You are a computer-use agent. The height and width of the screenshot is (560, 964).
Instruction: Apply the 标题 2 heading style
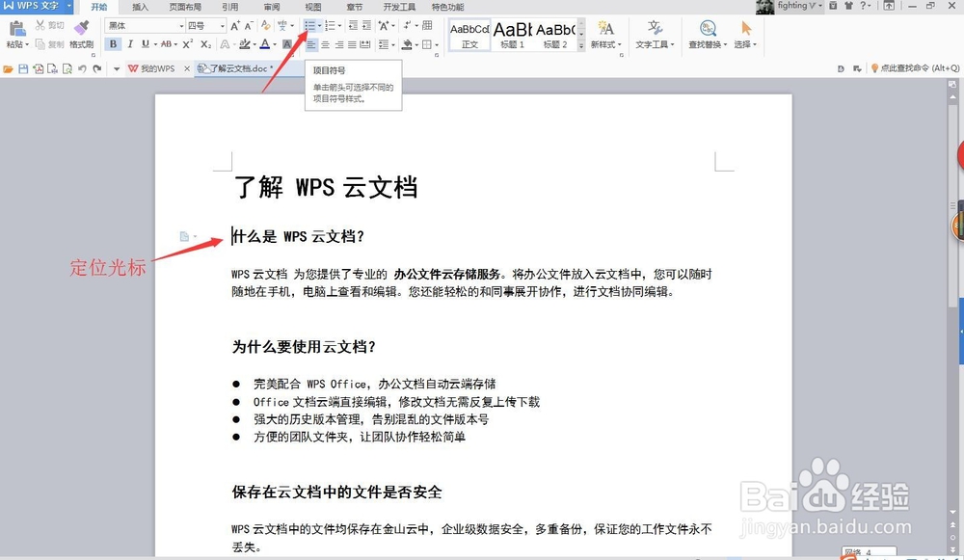[555, 35]
